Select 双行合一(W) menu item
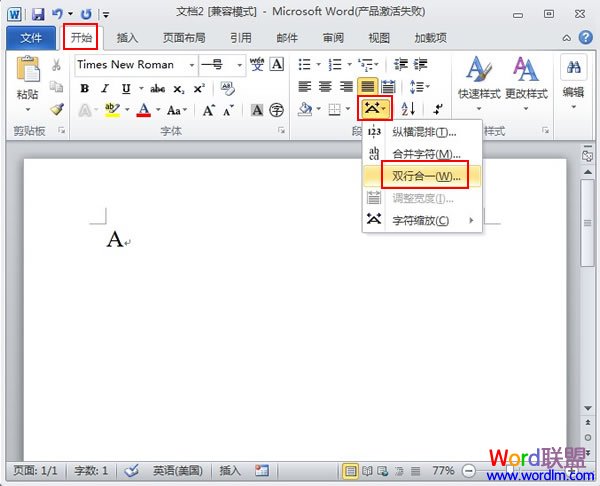Image resolution: width=600 pixels, height=486 pixels. coord(422,176)
